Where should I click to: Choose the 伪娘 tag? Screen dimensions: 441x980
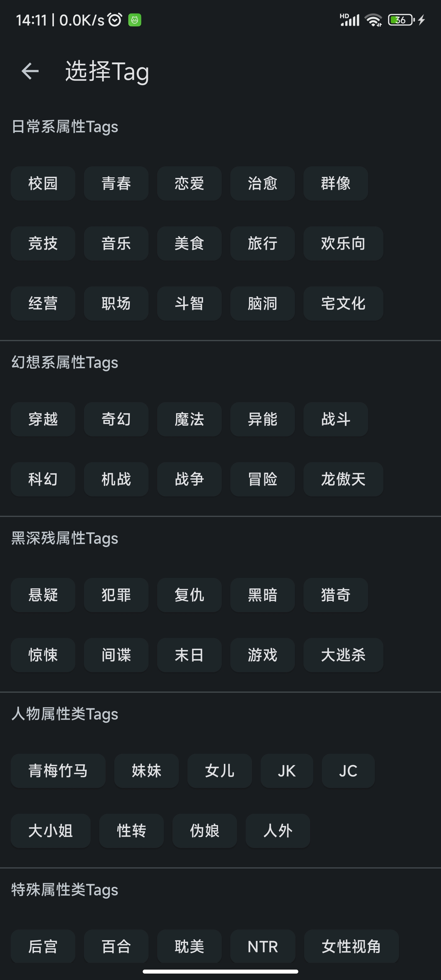(204, 831)
